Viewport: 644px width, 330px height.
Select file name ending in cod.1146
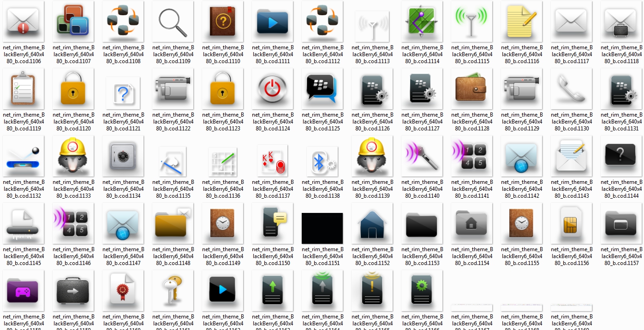73,256
